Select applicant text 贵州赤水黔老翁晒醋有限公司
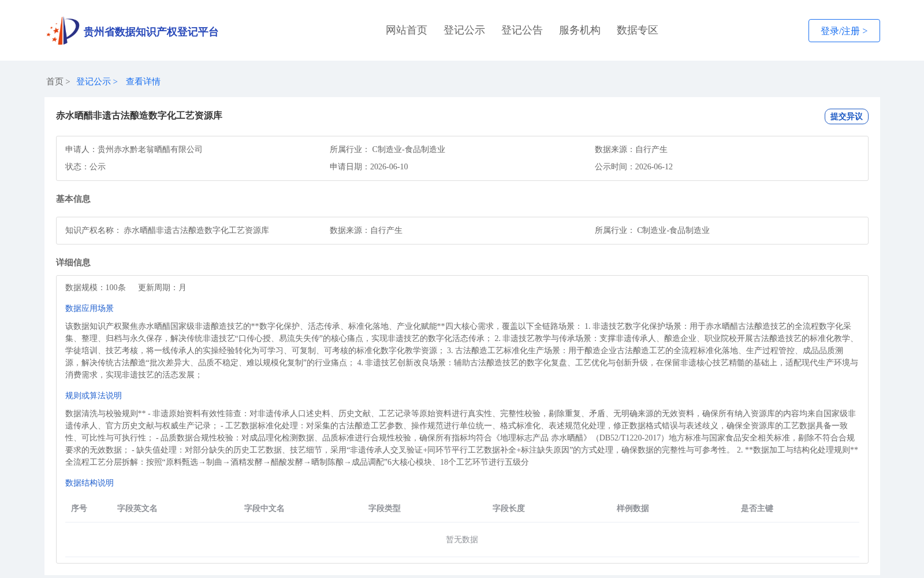Viewport: 924px width, 578px height. (150, 149)
